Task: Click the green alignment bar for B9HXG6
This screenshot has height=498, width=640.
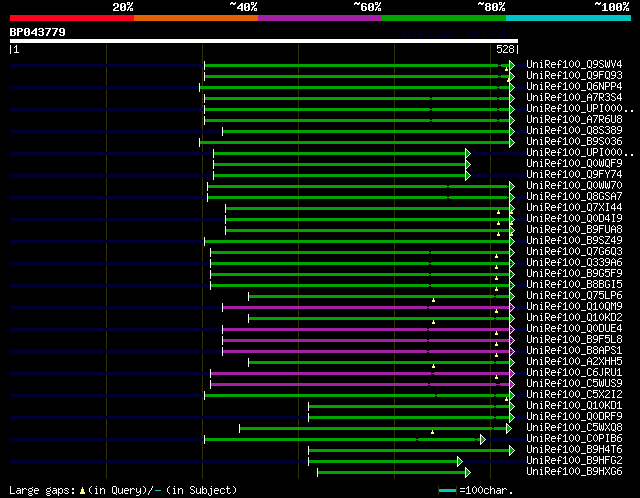Action: click(391, 473)
